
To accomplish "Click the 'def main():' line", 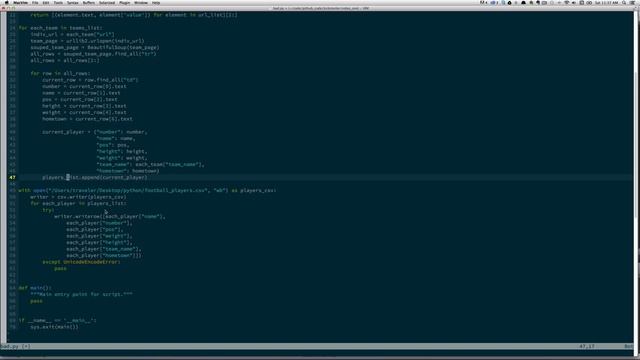I will tap(35, 288).
